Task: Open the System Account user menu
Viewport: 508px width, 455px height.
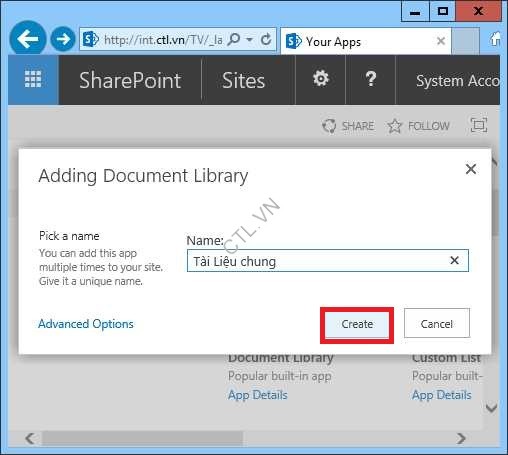Action: coord(457,81)
